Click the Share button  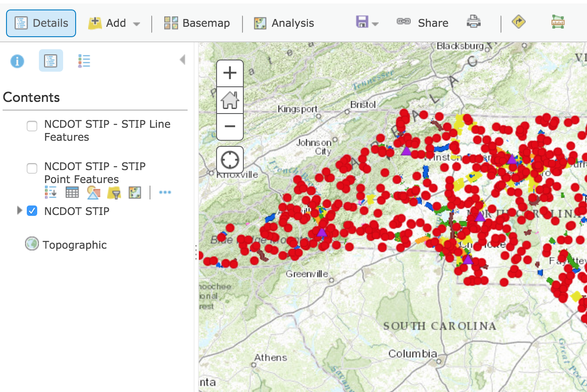423,22
